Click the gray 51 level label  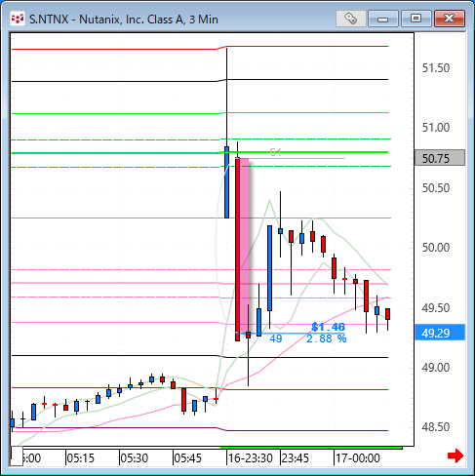click(275, 152)
